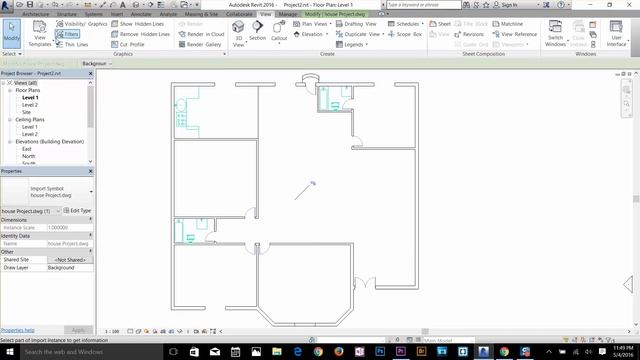640x360 pixels.
Task: Activate the Cut Profile tool
Action: pos(128,44)
